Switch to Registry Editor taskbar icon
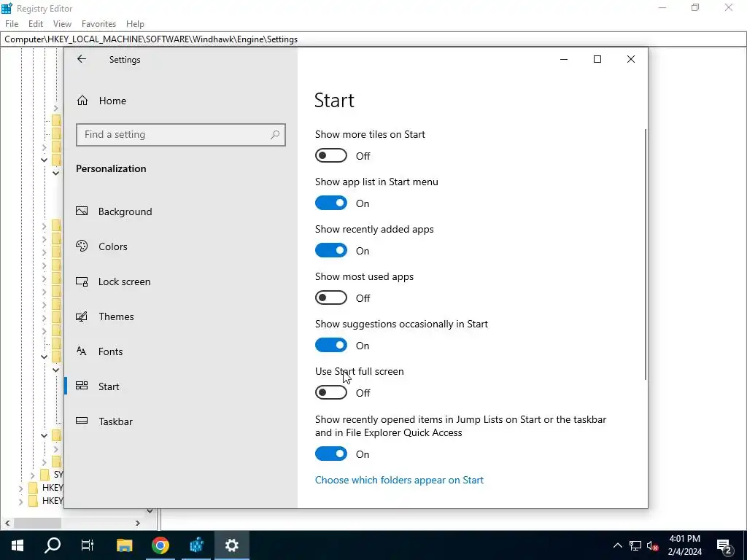Screen dimensions: 747x560 (x=196, y=545)
